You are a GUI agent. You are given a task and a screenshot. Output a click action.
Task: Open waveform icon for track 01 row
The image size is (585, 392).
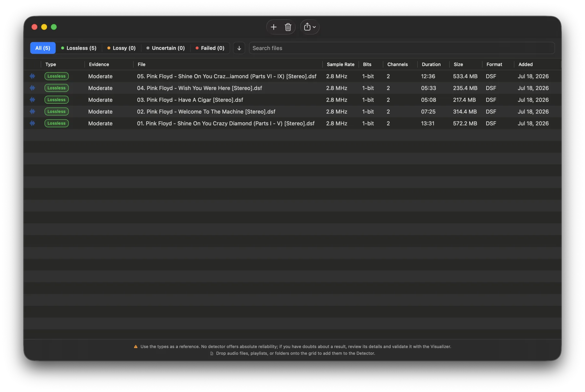point(32,123)
